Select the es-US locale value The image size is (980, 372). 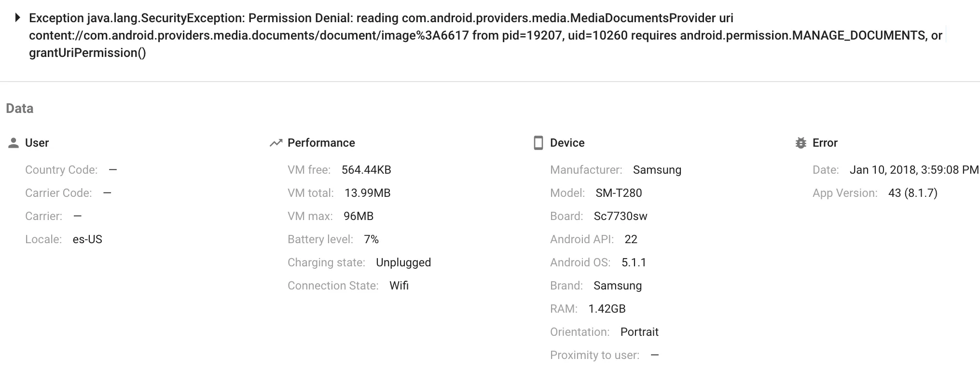pos(87,239)
